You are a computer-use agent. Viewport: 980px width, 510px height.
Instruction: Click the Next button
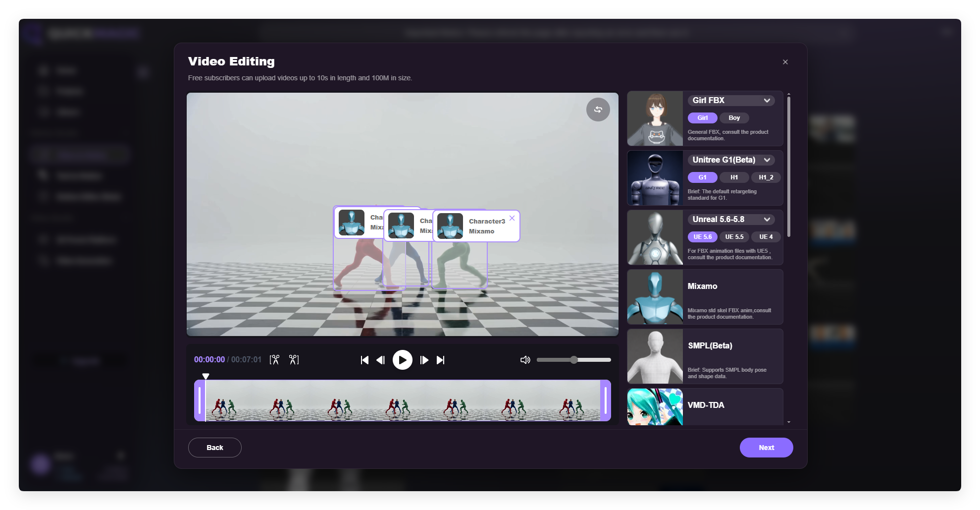[x=766, y=448]
